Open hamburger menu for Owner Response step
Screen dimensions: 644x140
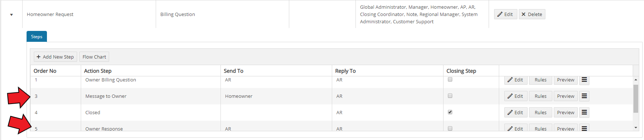coord(584,128)
